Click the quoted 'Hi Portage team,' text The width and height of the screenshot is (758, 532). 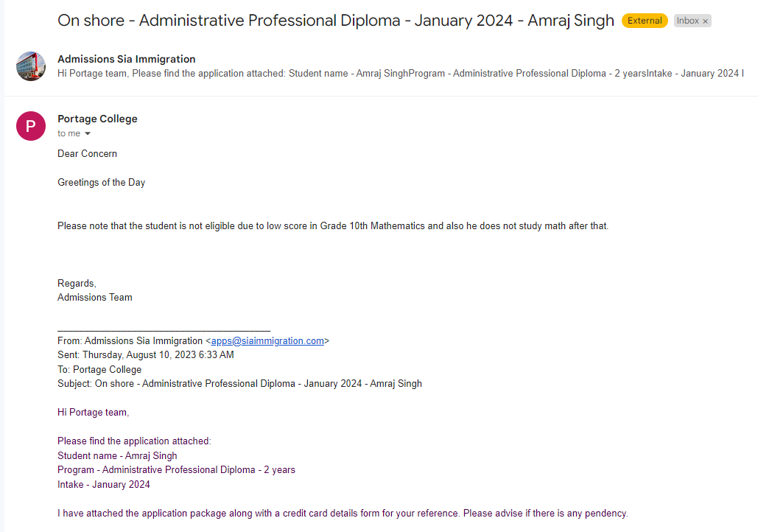point(93,413)
